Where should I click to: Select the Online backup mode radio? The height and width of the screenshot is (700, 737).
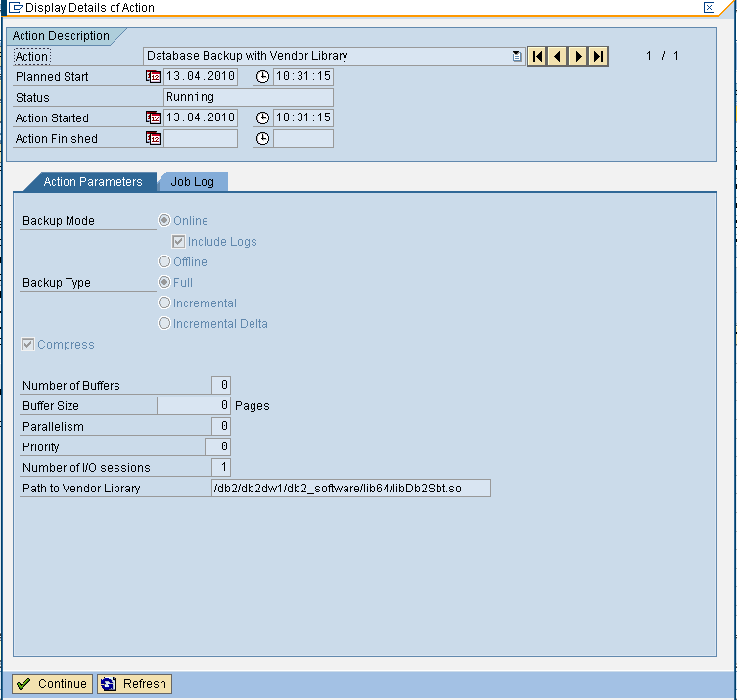164,220
